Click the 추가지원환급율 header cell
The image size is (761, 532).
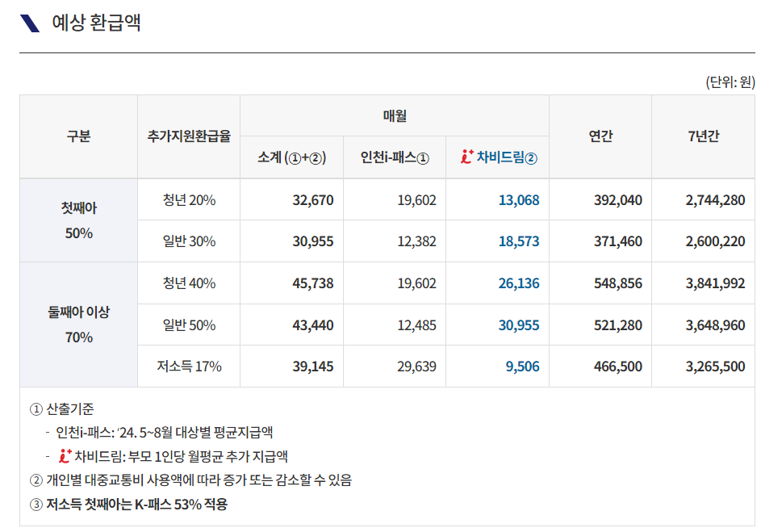click(190, 136)
